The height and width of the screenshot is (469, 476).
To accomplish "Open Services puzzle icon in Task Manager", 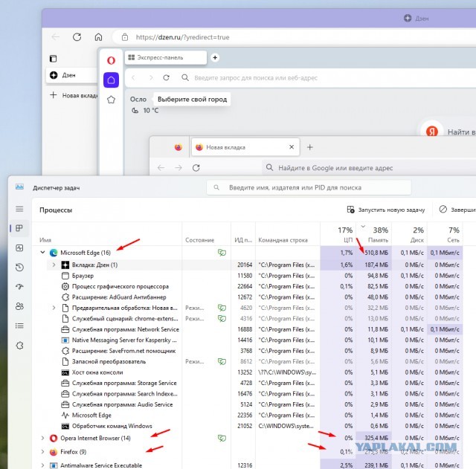I will coord(19,345).
